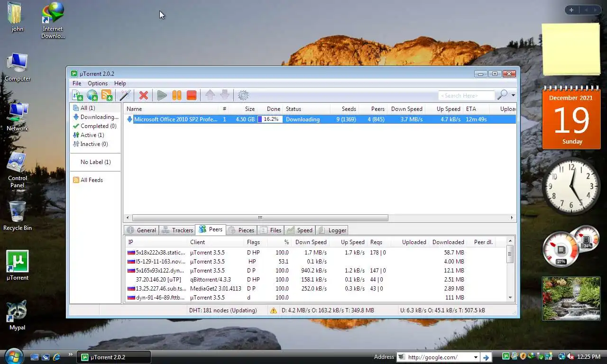Click peers list scroll down arrow

510,297
